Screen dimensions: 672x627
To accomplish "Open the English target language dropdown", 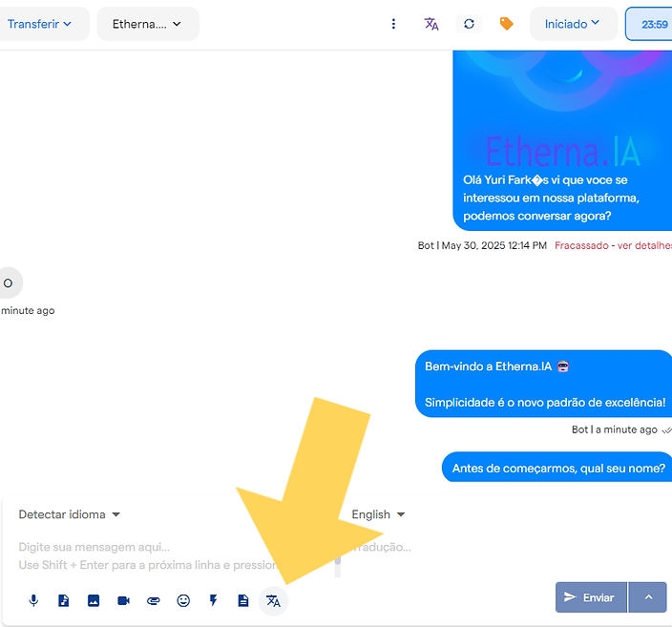I will point(378,514).
